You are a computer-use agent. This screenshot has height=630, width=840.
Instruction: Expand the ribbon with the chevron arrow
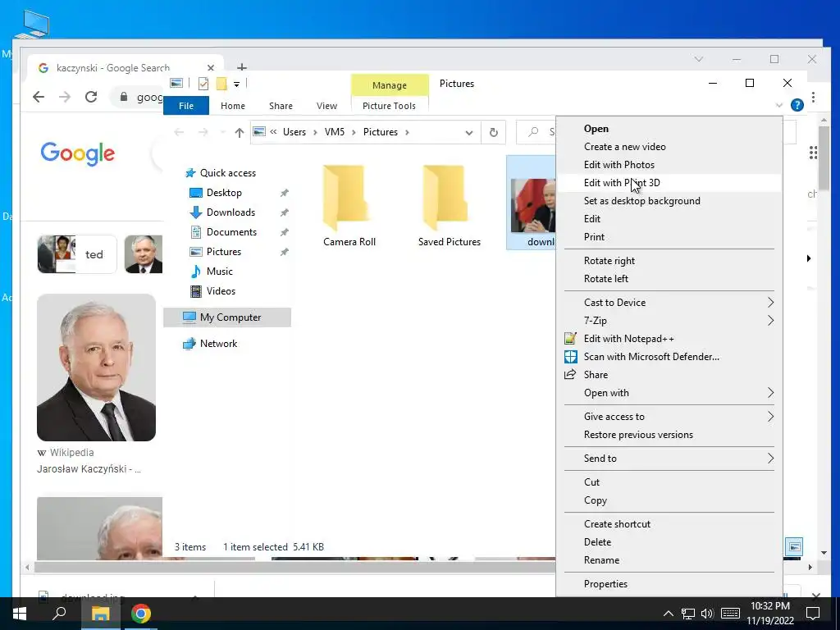pos(779,106)
